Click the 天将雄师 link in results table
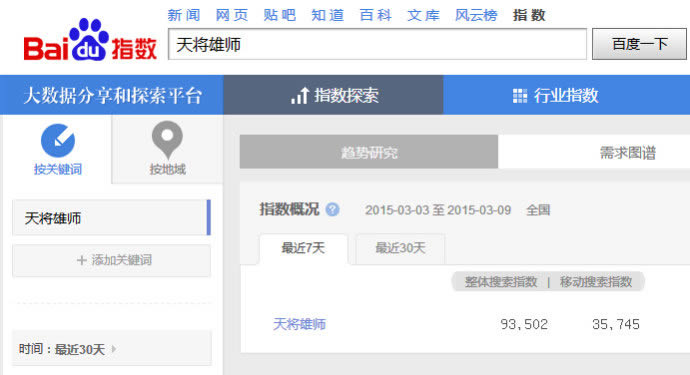 [299, 324]
